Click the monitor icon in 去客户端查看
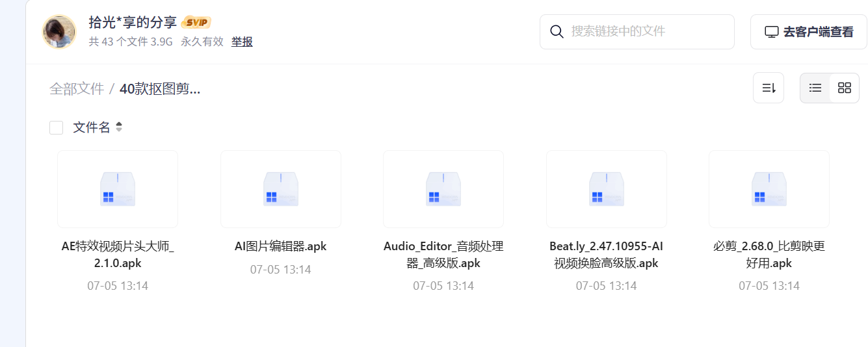Screen dimensions: 868x347 coord(772,32)
